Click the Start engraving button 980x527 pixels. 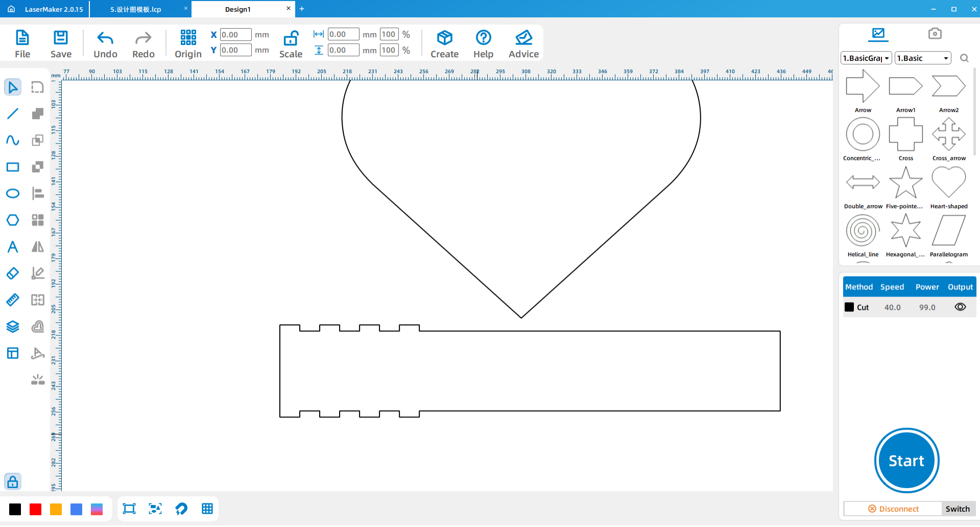906,461
